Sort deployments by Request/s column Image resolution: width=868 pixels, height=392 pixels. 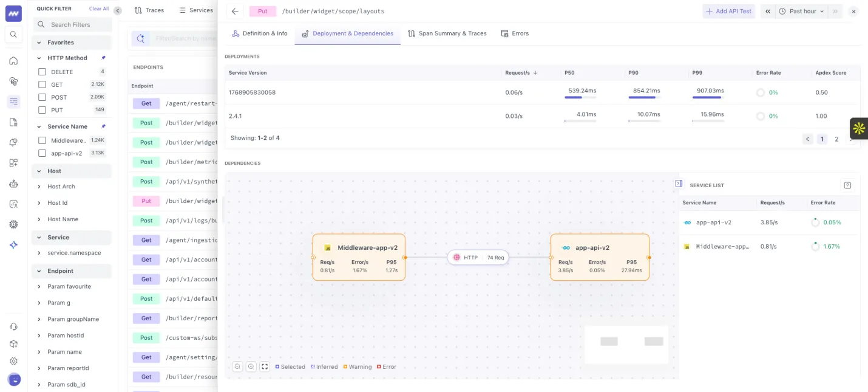pos(521,73)
